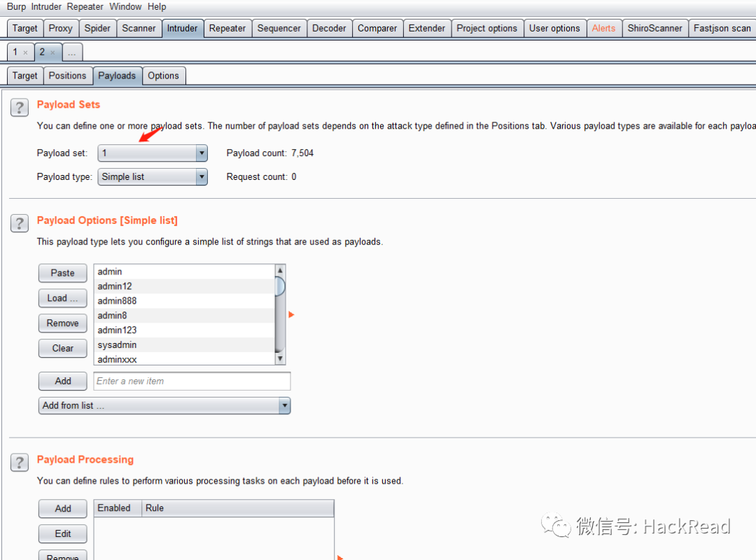
Task: Click Edit button in Payload Processing
Action: pyautogui.click(x=63, y=534)
